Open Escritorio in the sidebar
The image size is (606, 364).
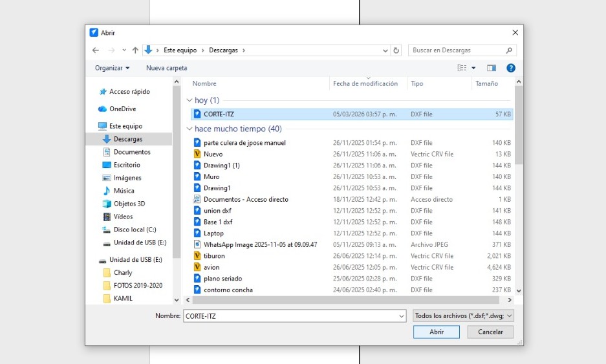pyautogui.click(x=122, y=165)
